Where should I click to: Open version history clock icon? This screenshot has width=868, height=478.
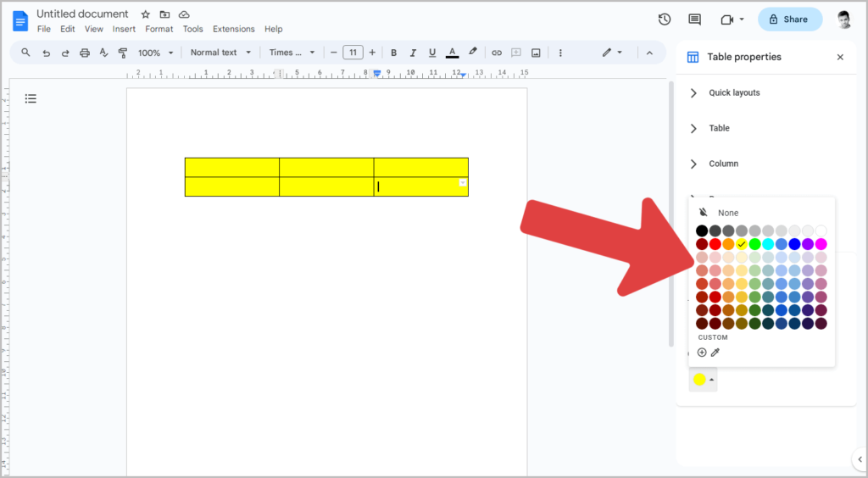[x=665, y=19]
